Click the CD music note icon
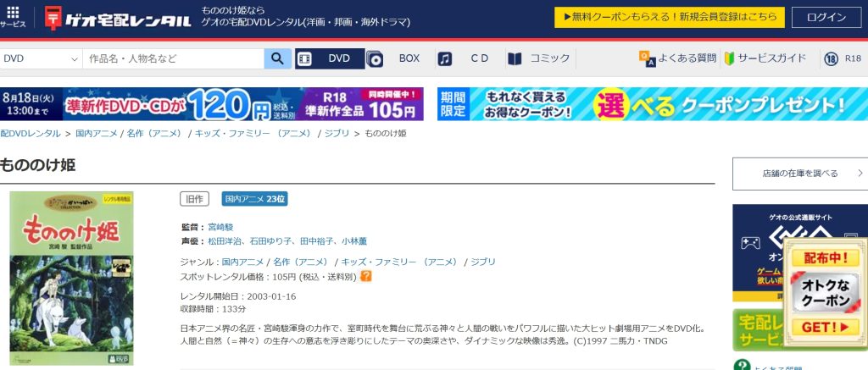 tap(444, 58)
